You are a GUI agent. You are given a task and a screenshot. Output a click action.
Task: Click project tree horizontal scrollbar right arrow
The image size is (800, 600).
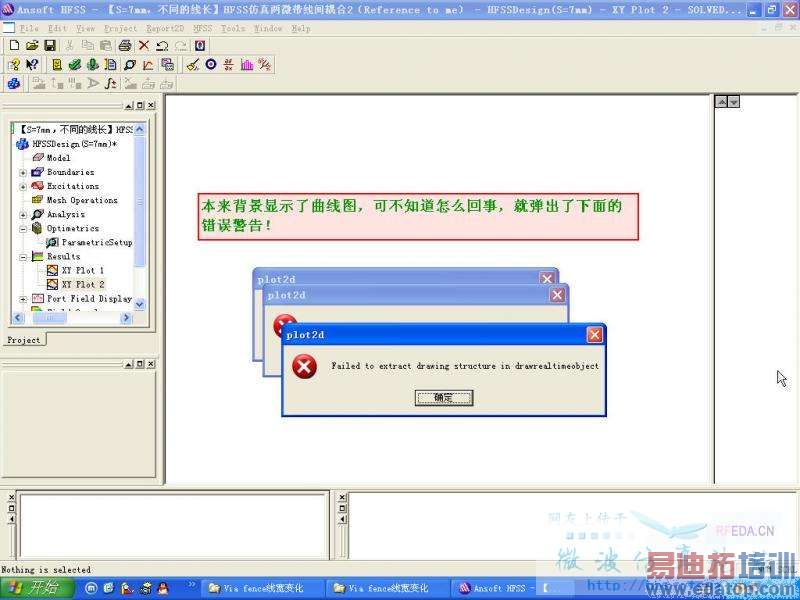tap(126, 318)
